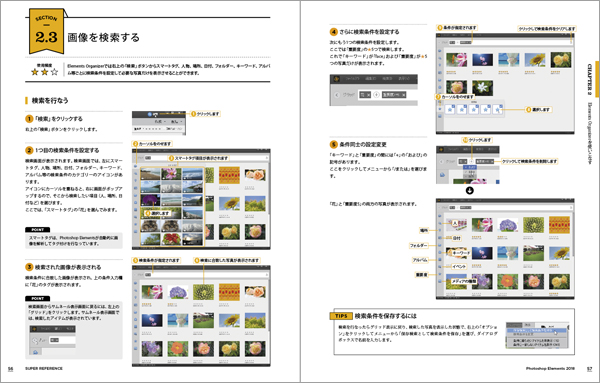Open 検索 menu in step 4 toolbar closeup
Image resolution: width=600 pixels, height=383 pixels.
pos(387,79)
